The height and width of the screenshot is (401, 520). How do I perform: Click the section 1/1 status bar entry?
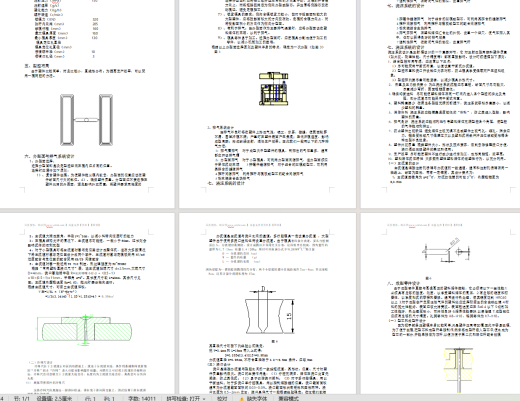pos(22,398)
